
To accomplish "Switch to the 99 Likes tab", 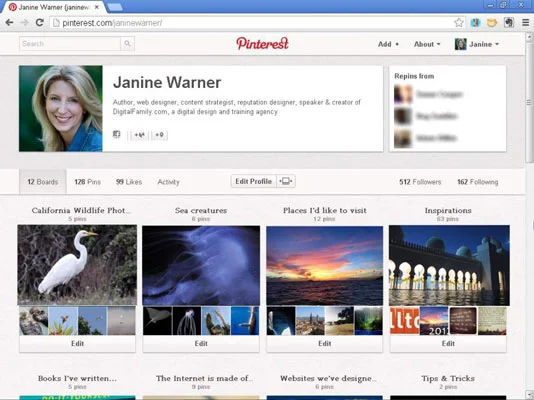I will [x=129, y=182].
